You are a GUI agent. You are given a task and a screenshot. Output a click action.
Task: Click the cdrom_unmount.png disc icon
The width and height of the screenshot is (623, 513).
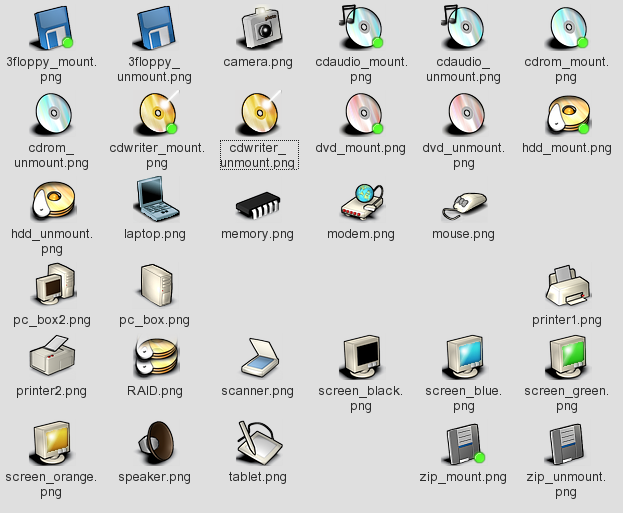[x=52, y=114]
